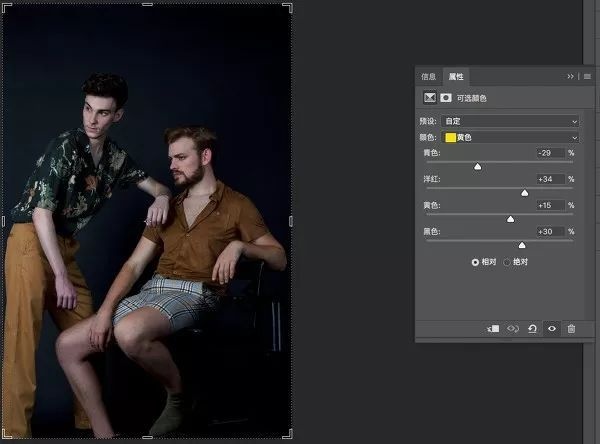Click the cyan value field showing -29
Image resolution: width=600 pixels, height=444 pixels.
click(x=549, y=153)
